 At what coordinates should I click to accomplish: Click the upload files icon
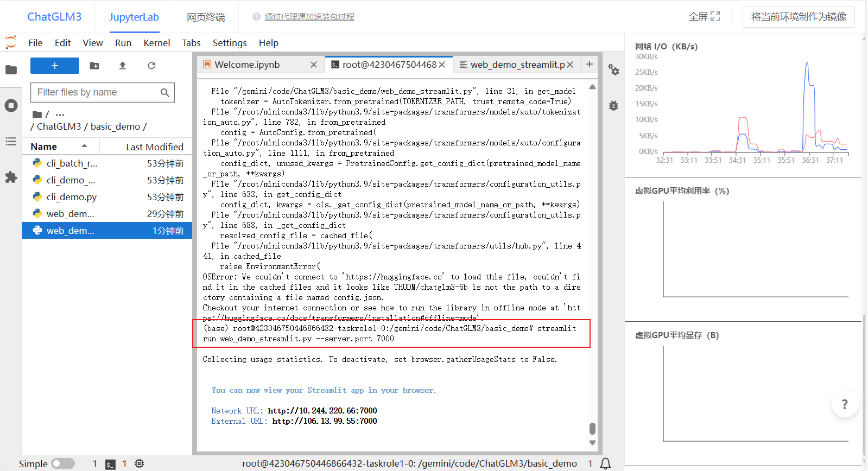click(123, 66)
